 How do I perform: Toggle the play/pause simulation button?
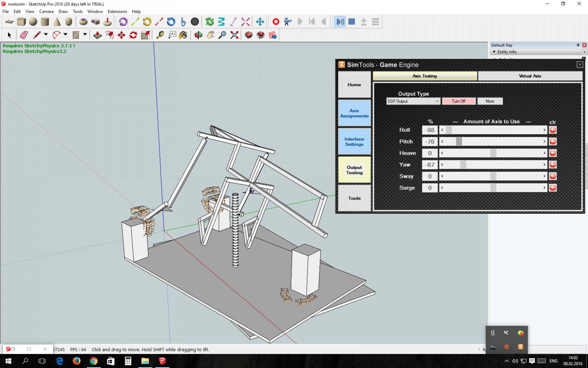[x=340, y=22]
